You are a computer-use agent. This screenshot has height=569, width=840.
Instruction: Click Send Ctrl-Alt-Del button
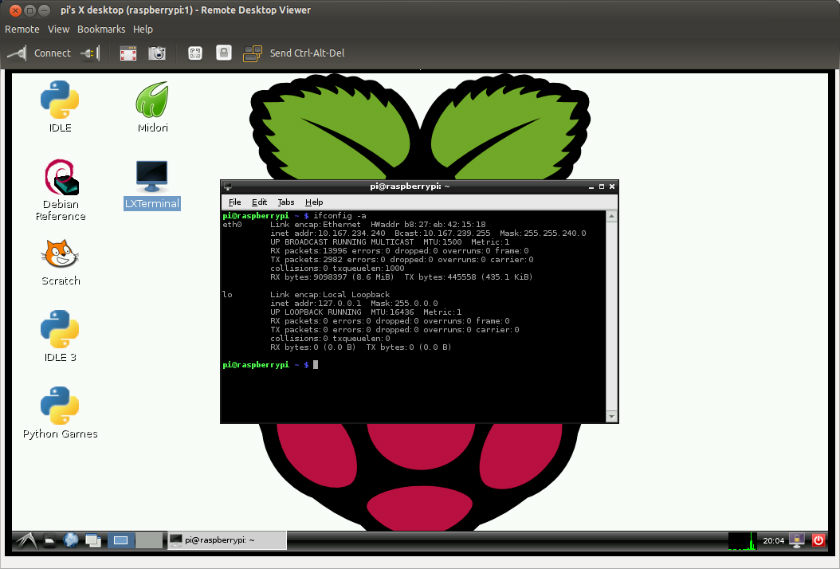point(294,53)
